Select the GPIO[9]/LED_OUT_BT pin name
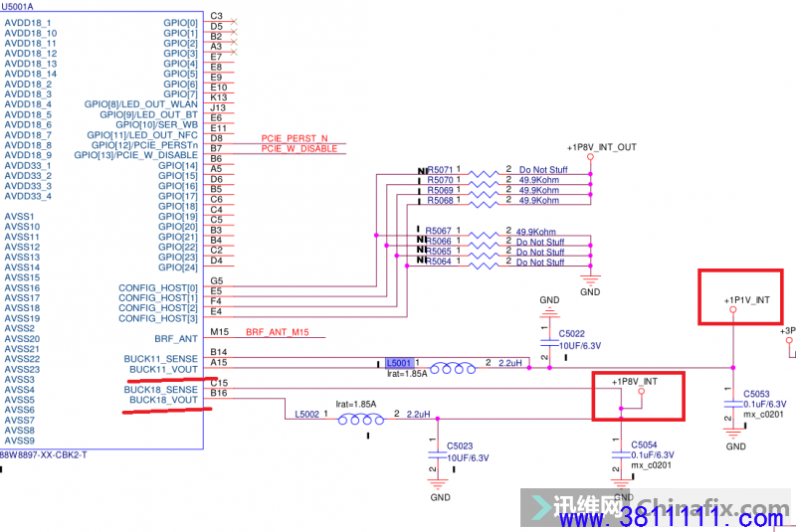Image resolution: width=796 pixels, height=532 pixels. coord(148,114)
